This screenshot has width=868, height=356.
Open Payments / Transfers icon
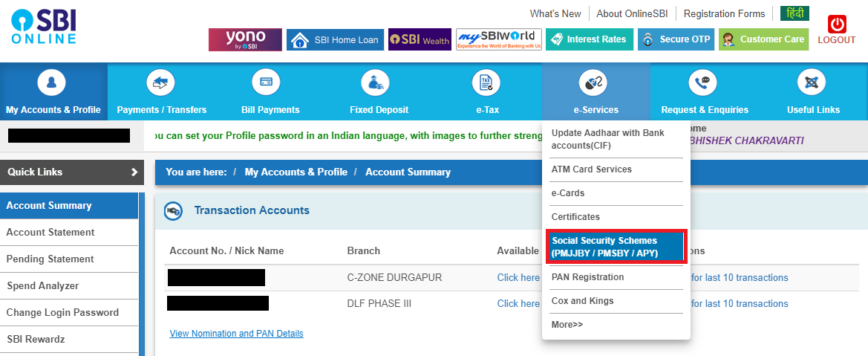pyautogui.click(x=160, y=84)
